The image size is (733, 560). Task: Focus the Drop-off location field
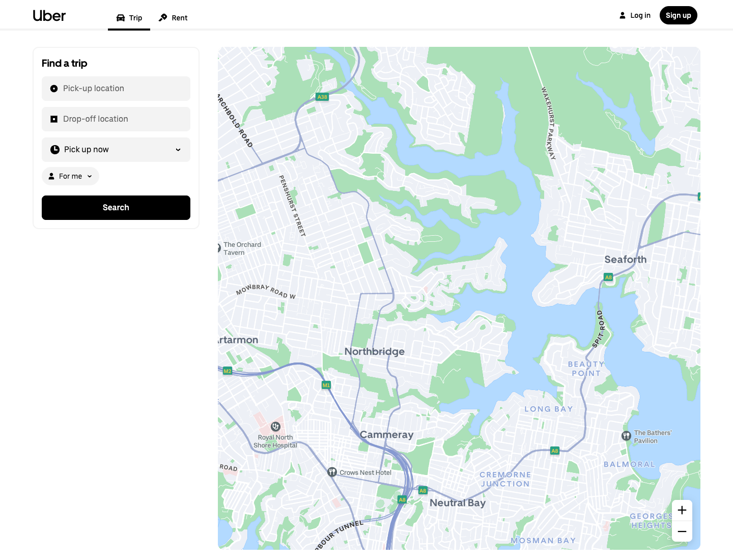click(116, 119)
